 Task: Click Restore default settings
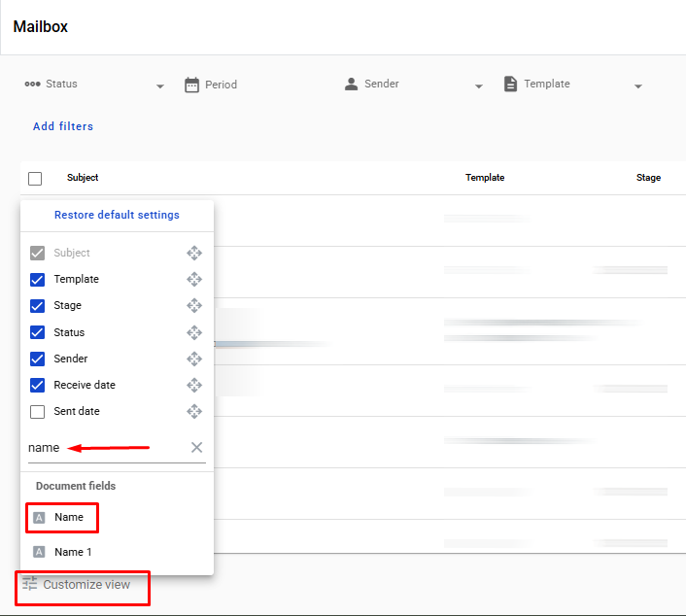tap(117, 215)
